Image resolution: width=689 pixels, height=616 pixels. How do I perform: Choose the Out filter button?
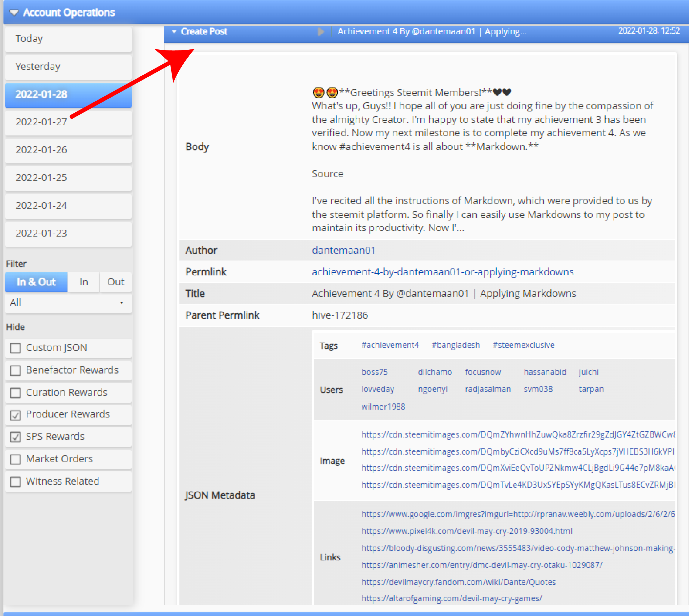coord(115,282)
